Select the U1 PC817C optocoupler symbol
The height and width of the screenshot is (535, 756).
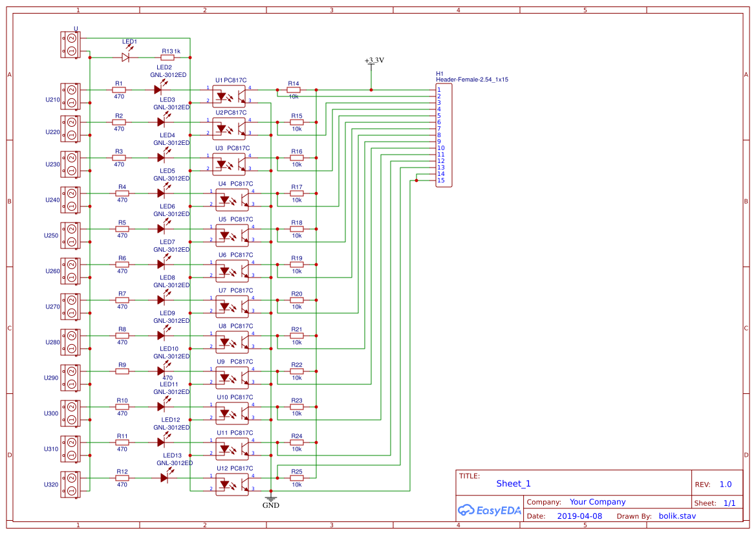[x=229, y=95]
